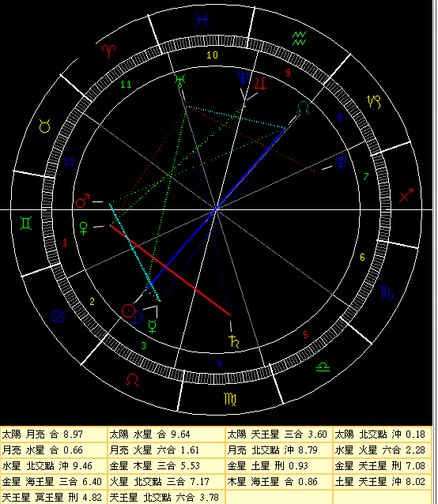The image size is (438, 504).
Task: Select the green Mercury glyph
Action: coord(152,326)
